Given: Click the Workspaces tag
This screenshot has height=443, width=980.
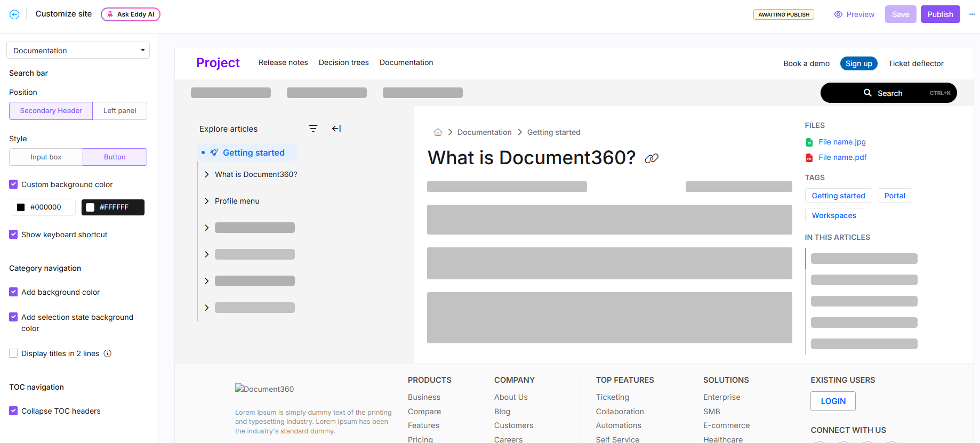Looking at the screenshot, I should click(x=834, y=215).
